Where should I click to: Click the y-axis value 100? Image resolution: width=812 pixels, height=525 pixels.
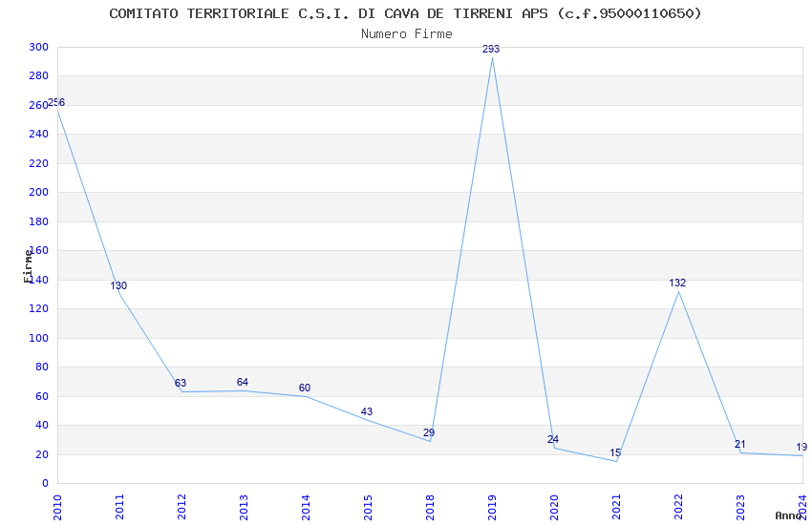click(x=39, y=338)
